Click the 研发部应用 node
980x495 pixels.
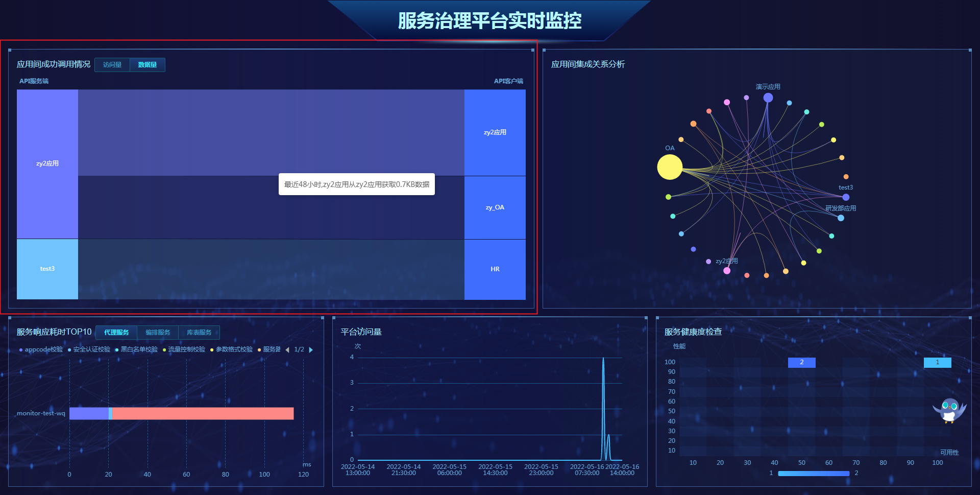pyautogui.click(x=840, y=217)
